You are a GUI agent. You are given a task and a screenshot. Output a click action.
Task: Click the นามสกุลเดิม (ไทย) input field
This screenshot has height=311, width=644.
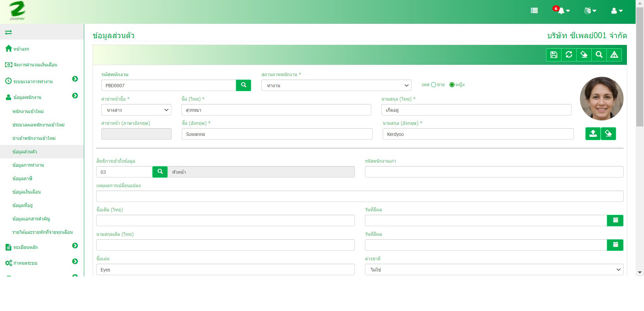coord(225,245)
